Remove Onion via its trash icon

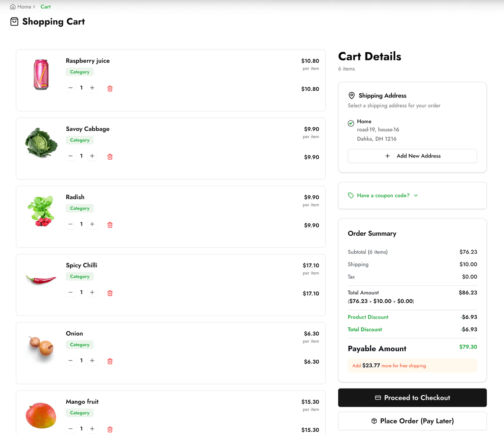(110, 361)
